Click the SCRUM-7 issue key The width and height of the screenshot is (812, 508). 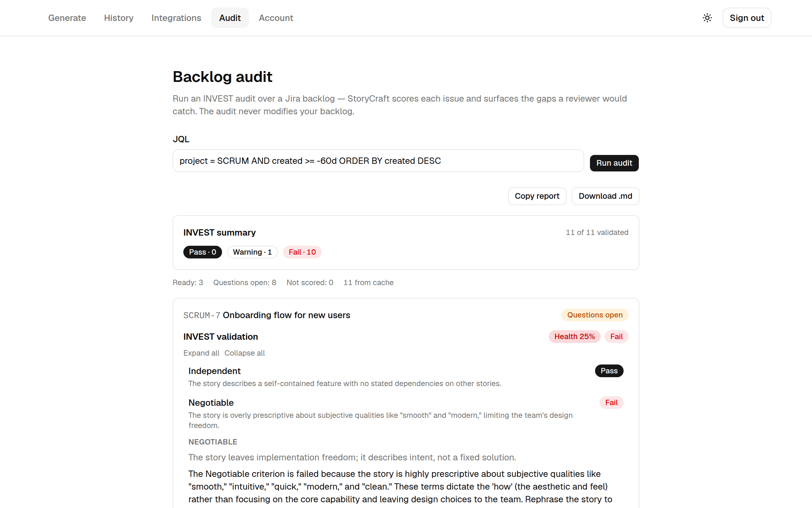click(202, 315)
